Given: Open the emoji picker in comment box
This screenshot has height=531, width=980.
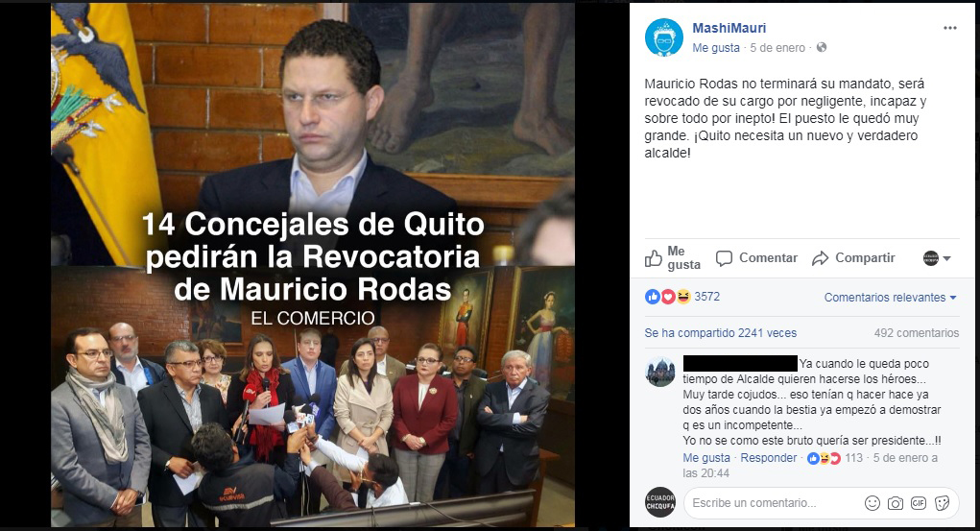Looking at the screenshot, I should point(872,503).
